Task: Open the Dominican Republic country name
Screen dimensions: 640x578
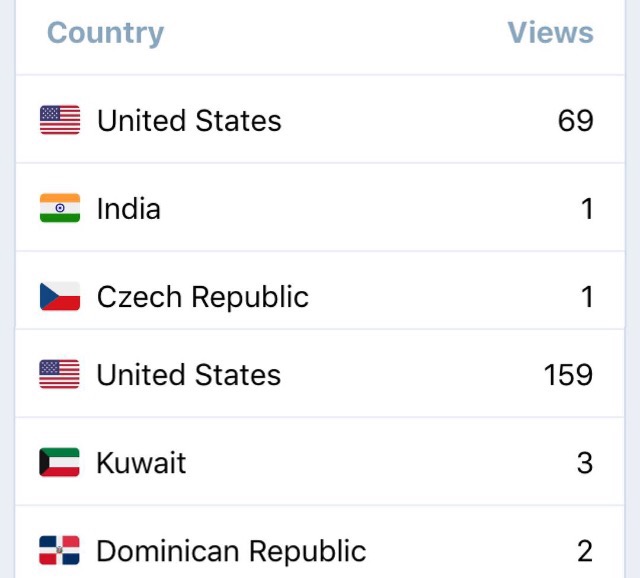Action: [x=231, y=551]
